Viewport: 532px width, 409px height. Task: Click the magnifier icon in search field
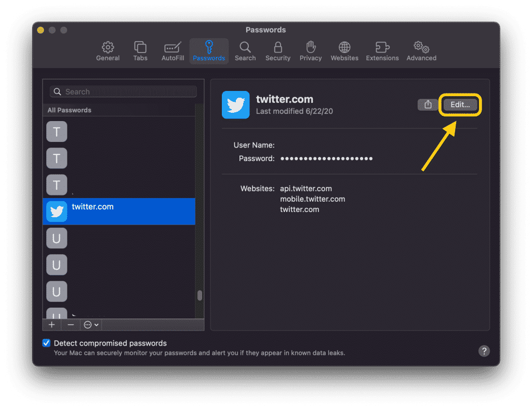tap(57, 91)
